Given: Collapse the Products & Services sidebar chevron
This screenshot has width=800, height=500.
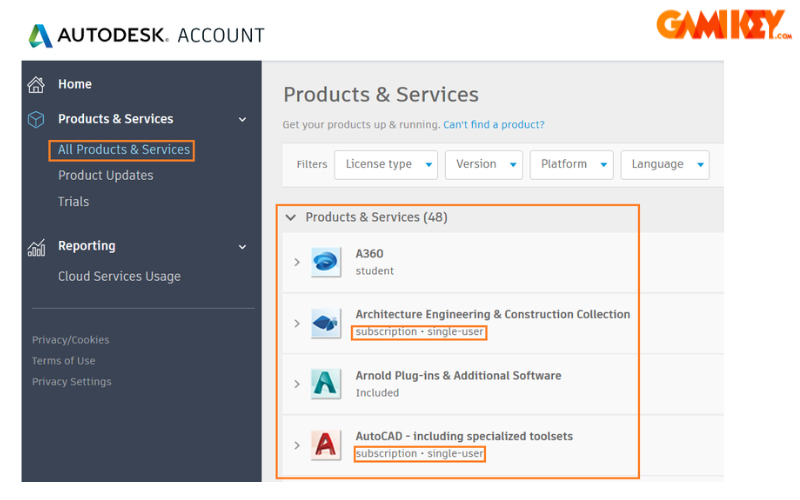Looking at the screenshot, I should coord(242,120).
